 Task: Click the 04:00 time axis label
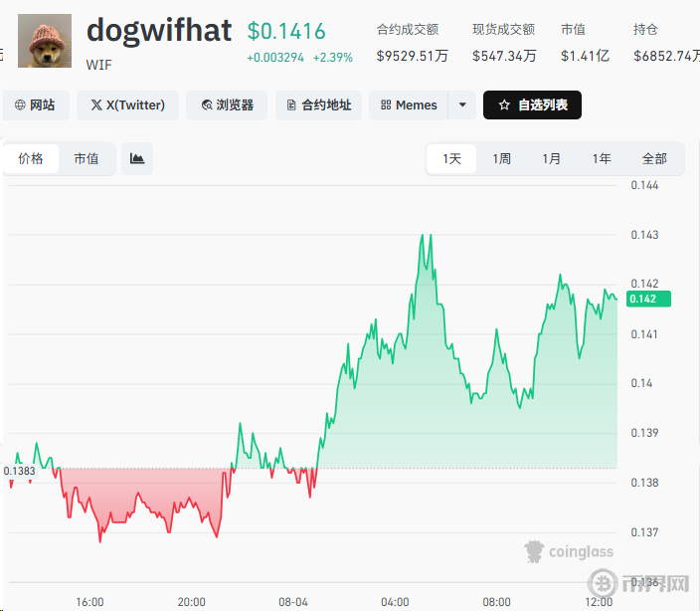click(395, 602)
